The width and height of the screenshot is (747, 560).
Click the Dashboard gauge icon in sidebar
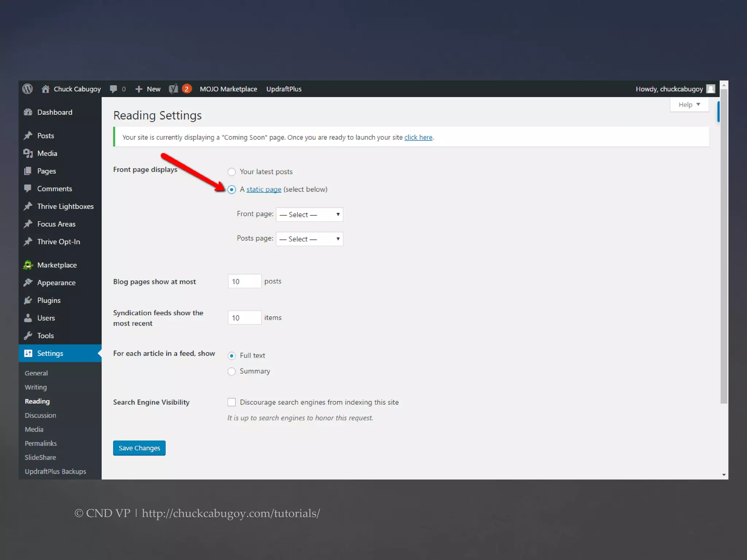(28, 112)
